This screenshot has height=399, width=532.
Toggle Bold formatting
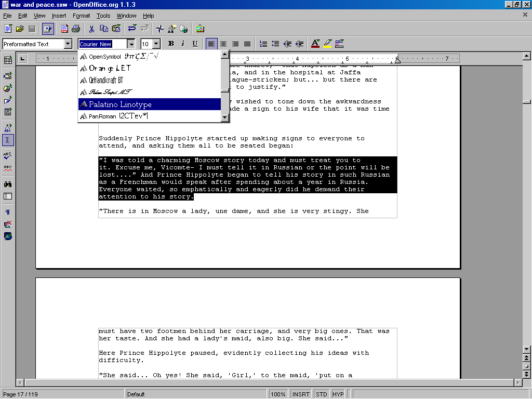pyautogui.click(x=170, y=44)
